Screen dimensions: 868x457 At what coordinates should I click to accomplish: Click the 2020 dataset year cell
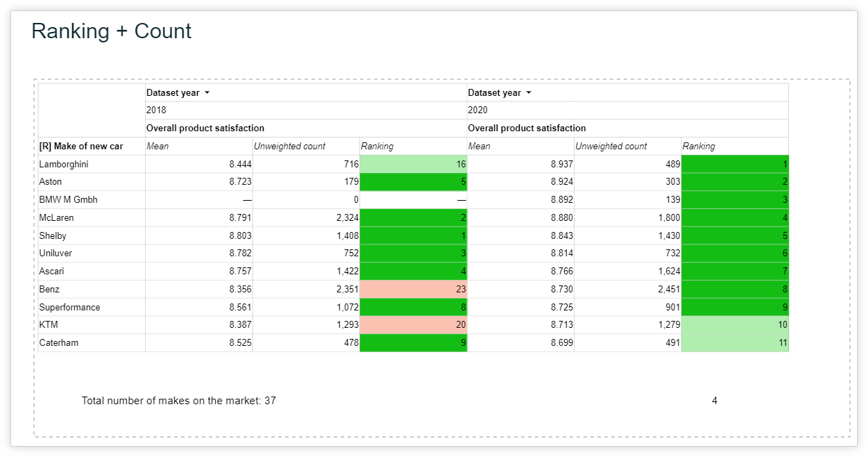628,110
